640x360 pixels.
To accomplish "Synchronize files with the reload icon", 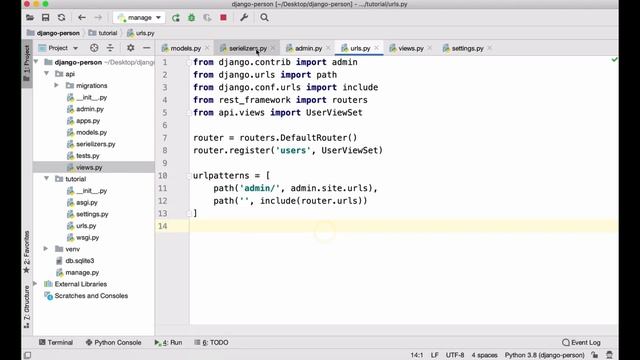I will (x=61, y=18).
